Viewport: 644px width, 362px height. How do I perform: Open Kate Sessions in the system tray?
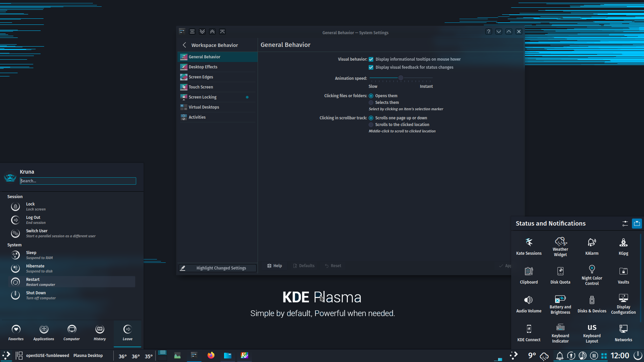pos(529,246)
